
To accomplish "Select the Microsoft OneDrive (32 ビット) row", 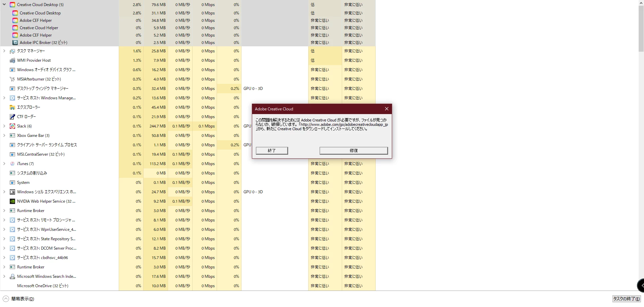I will point(188,286).
